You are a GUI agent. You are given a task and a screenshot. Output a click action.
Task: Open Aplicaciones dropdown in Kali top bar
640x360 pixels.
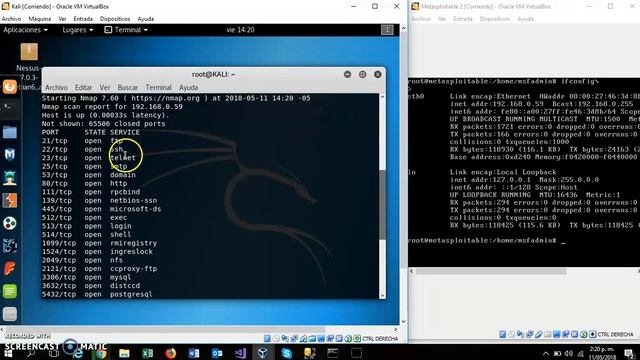click(x=25, y=30)
